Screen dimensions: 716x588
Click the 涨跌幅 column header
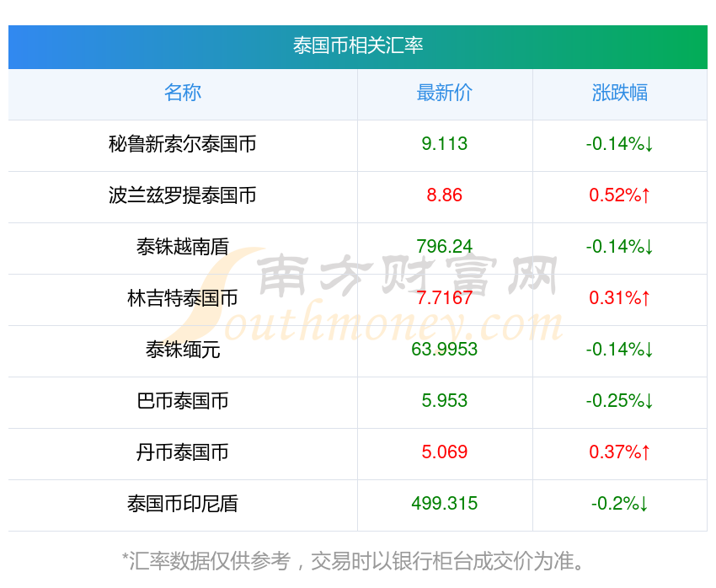(620, 93)
